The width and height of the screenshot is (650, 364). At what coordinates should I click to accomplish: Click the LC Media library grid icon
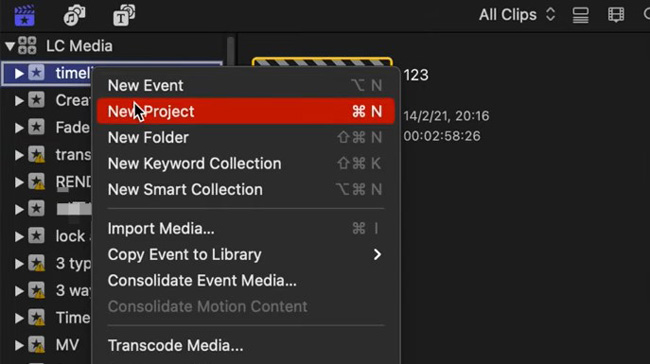tap(27, 46)
